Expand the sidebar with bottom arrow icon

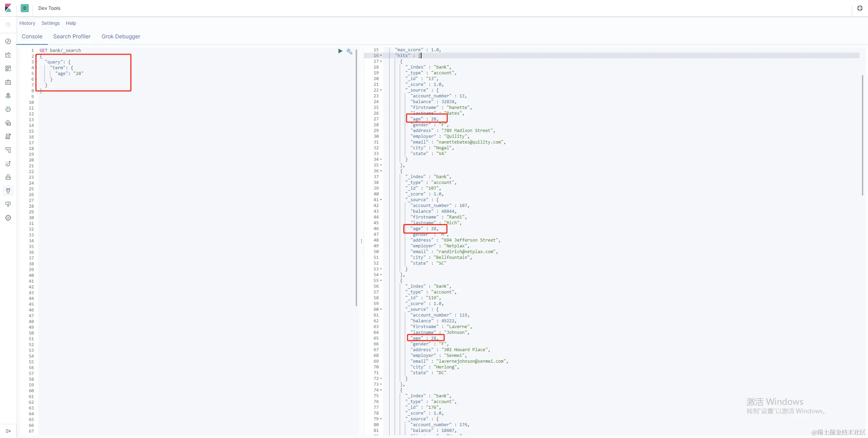8,431
